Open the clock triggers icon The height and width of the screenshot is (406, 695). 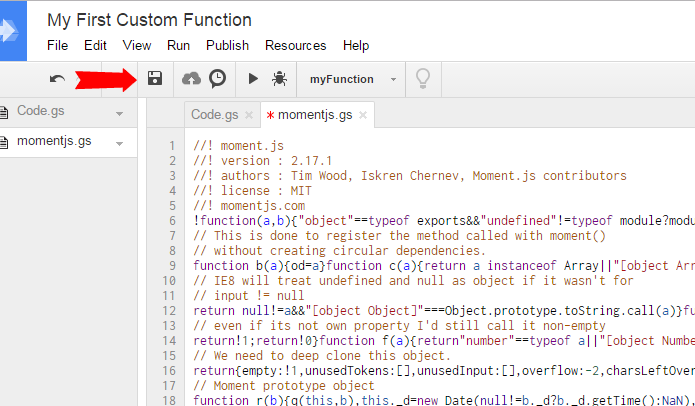coord(216,78)
